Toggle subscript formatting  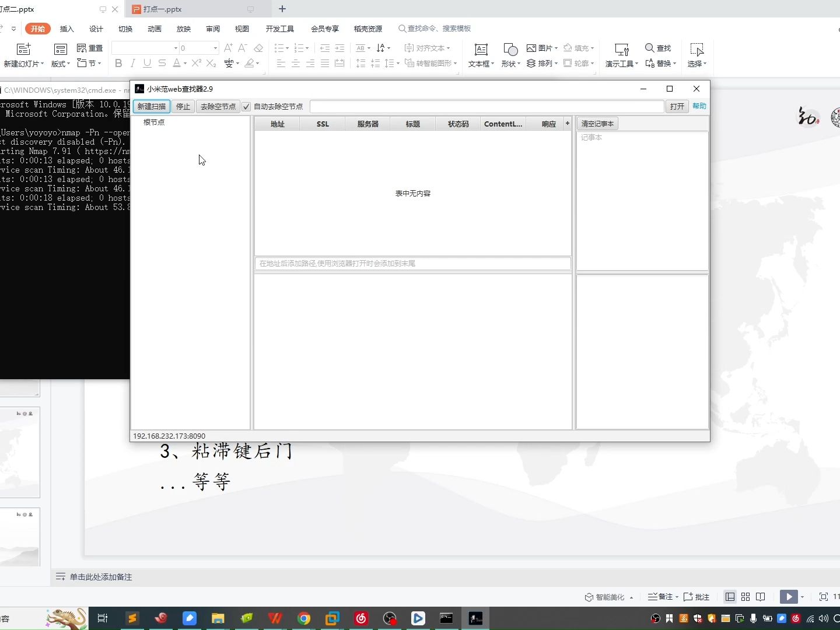pyautogui.click(x=211, y=63)
